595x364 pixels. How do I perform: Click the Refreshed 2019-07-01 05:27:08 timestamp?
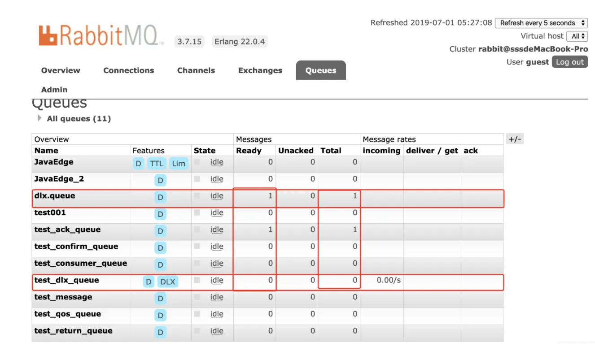coord(431,22)
